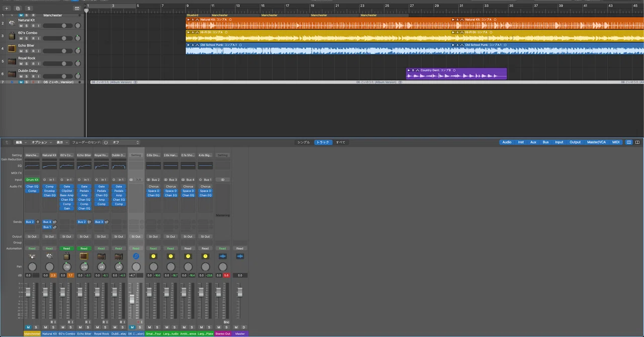Click the volume fader on channel 06 strip
The width and height of the screenshot is (644, 337).
coord(132,299)
